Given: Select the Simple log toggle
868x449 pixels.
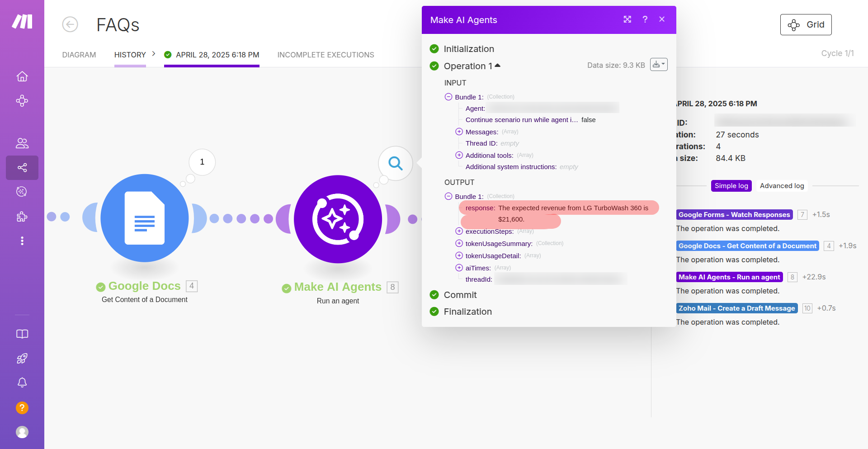Looking at the screenshot, I should [731, 186].
